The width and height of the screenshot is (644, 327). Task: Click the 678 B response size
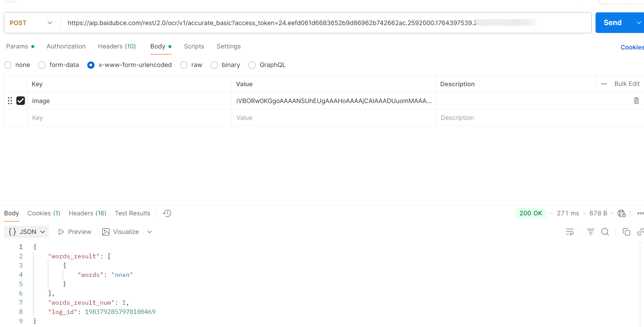pyautogui.click(x=598, y=213)
